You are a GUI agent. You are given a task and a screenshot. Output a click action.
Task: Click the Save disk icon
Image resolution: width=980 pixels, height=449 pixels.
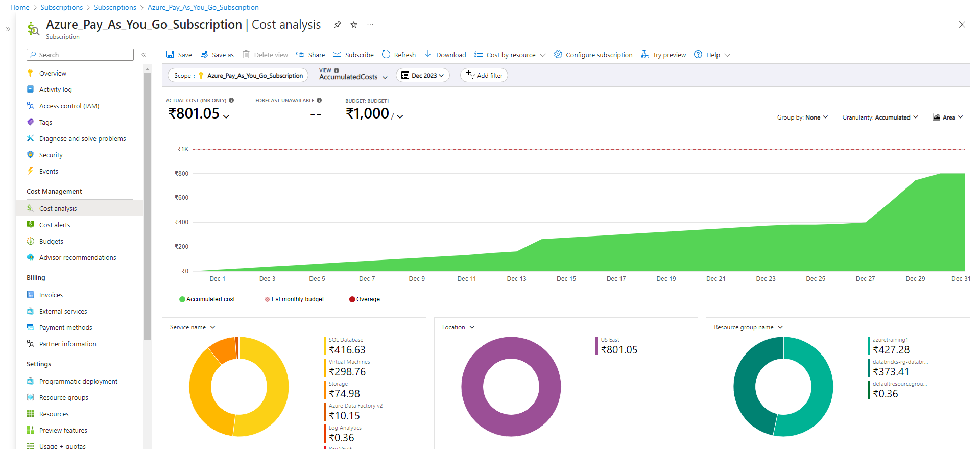point(170,54)
